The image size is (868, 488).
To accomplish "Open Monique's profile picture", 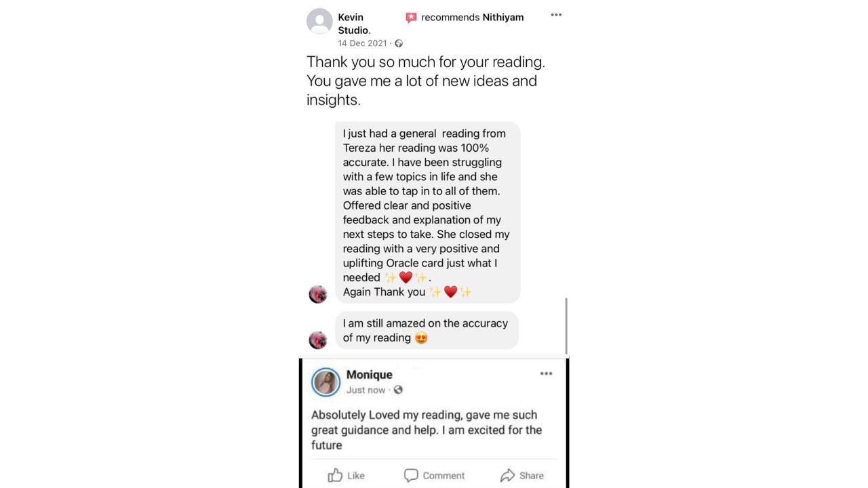I will pyautogui.click(x=325, y=382).
